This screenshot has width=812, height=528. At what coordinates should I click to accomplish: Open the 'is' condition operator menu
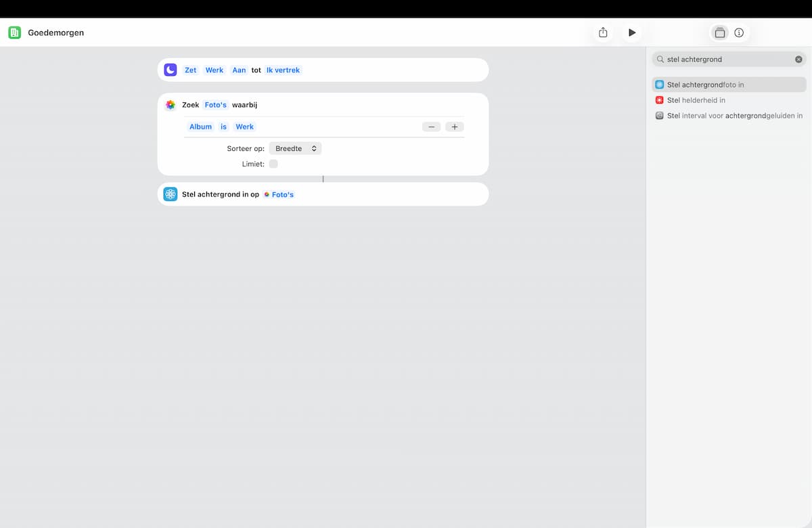223,127
